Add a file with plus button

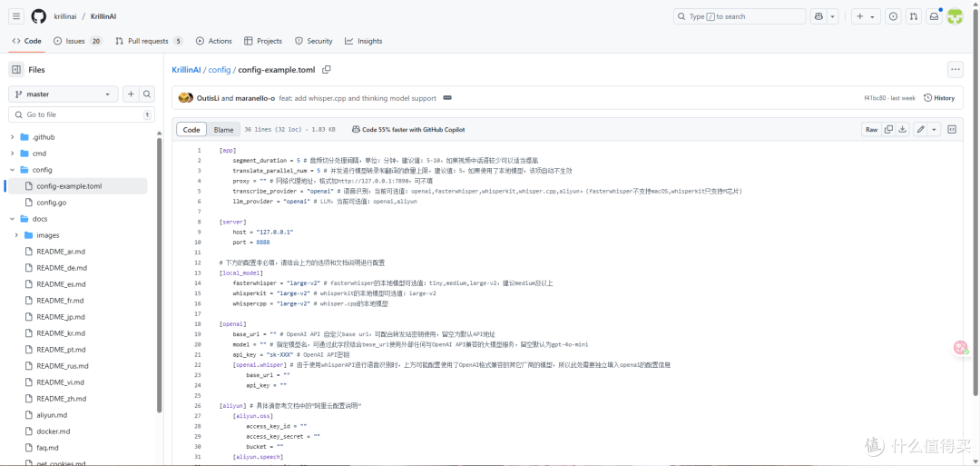click(x=131, y=94)
